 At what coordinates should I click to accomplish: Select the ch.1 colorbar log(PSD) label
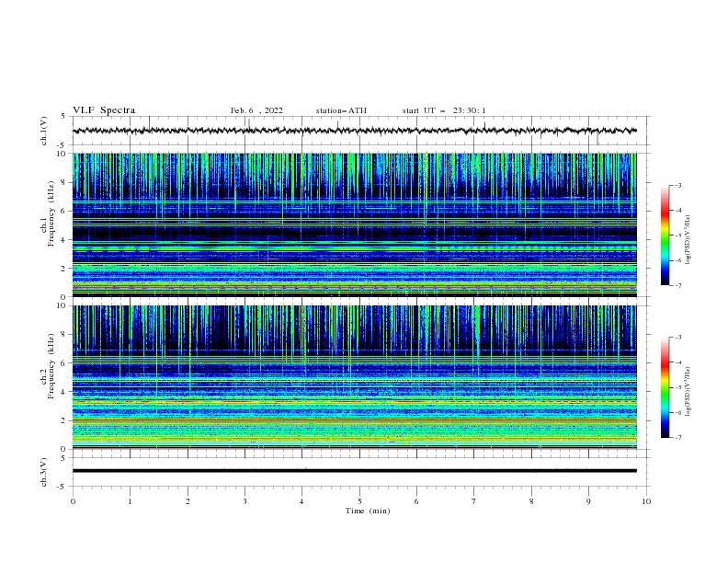pos(688,240)
